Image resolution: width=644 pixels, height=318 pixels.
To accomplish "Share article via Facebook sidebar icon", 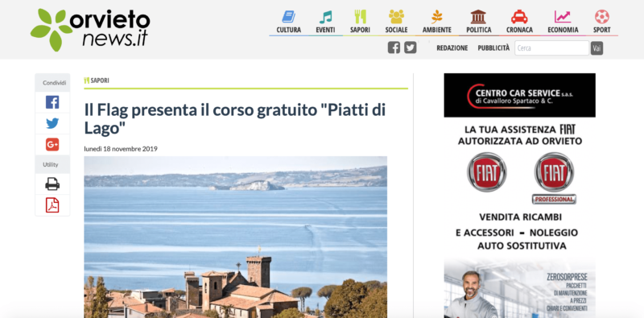I will (x=52, y=102).
